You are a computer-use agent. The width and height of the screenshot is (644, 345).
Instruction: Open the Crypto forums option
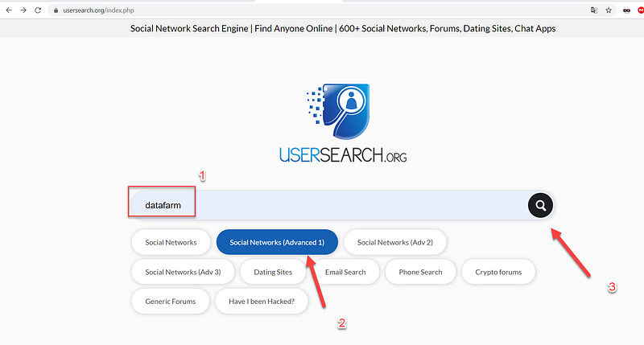tap(498, 272)
